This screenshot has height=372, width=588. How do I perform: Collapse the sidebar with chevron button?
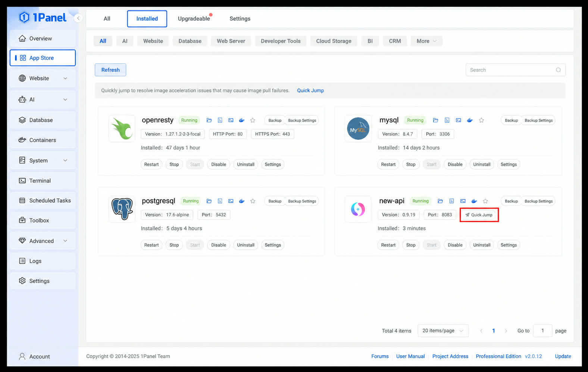(x=78, y=18)
